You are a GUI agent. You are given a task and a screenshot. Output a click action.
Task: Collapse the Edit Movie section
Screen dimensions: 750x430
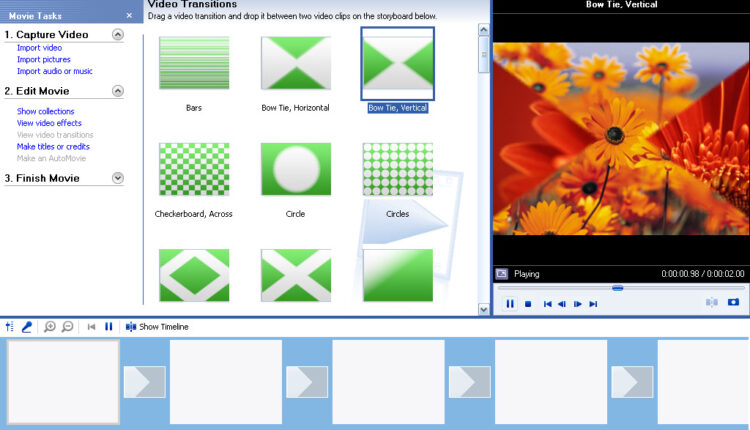pyautogui.click(x=118, y=91)
